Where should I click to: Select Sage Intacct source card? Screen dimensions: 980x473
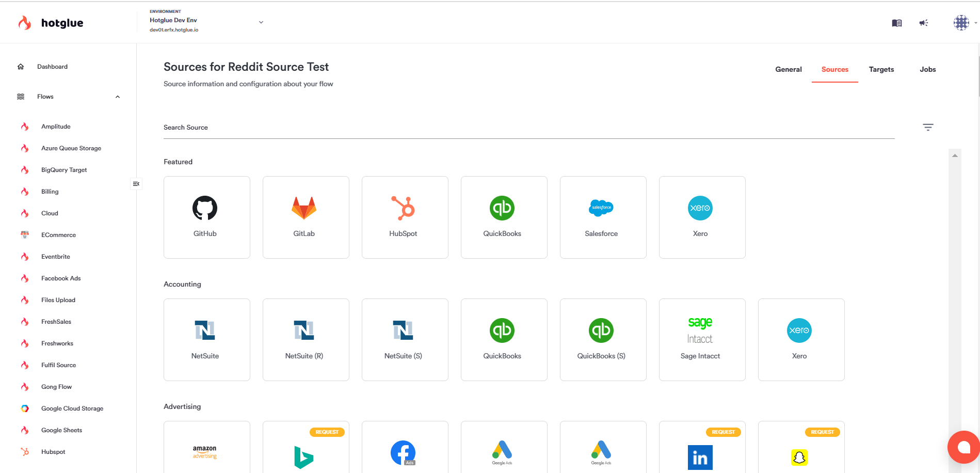702,340
